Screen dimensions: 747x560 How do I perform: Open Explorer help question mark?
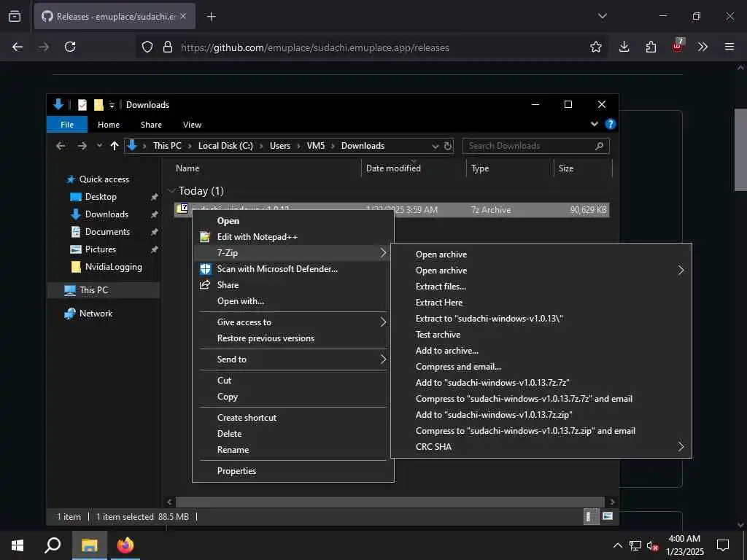pos(611,124)
